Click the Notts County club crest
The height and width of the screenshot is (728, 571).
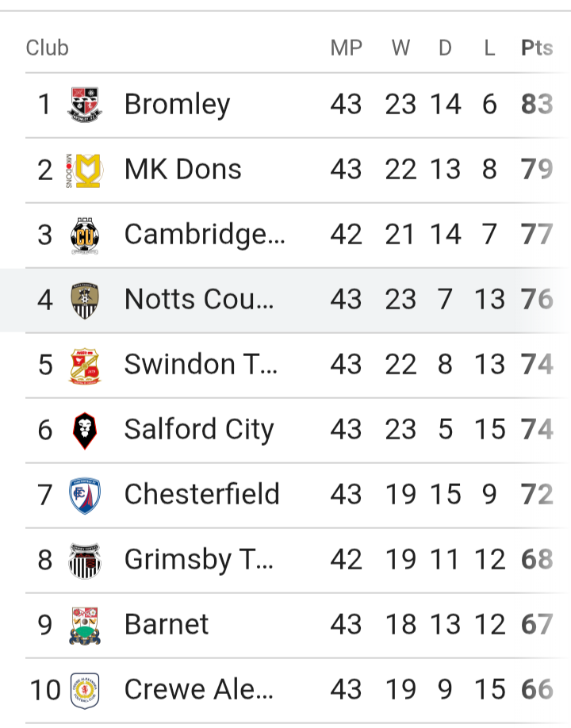click(85, 299)
